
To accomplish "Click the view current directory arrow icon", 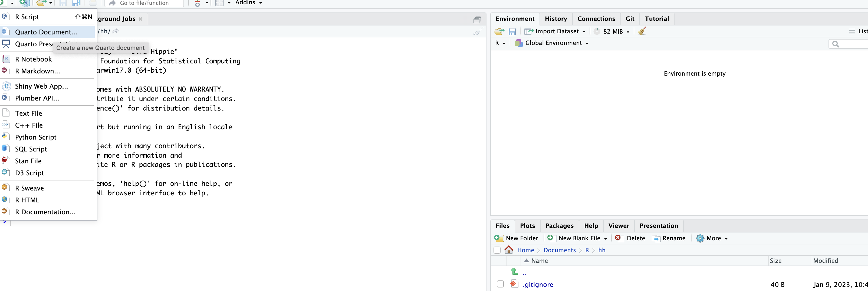I will click(x=116, y=31).
